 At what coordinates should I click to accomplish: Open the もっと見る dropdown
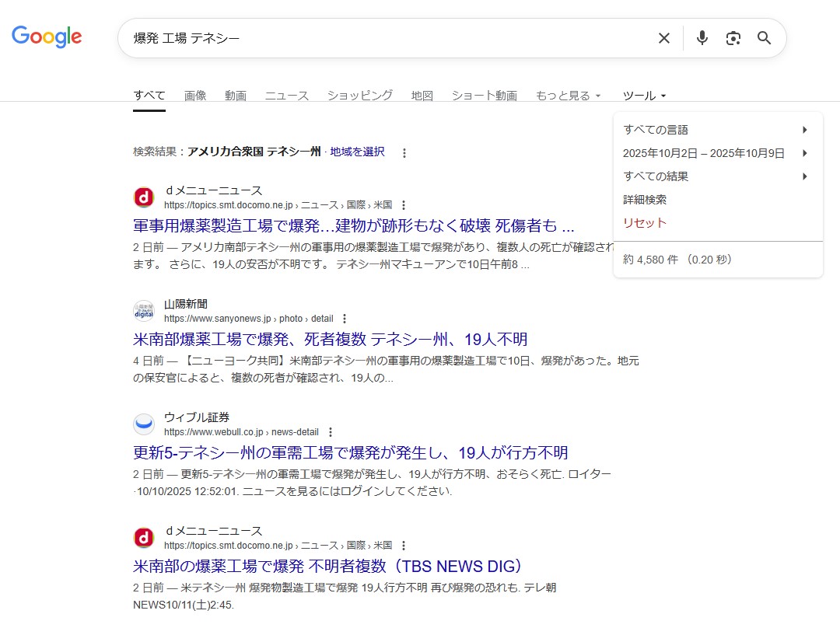coord(568,96)
